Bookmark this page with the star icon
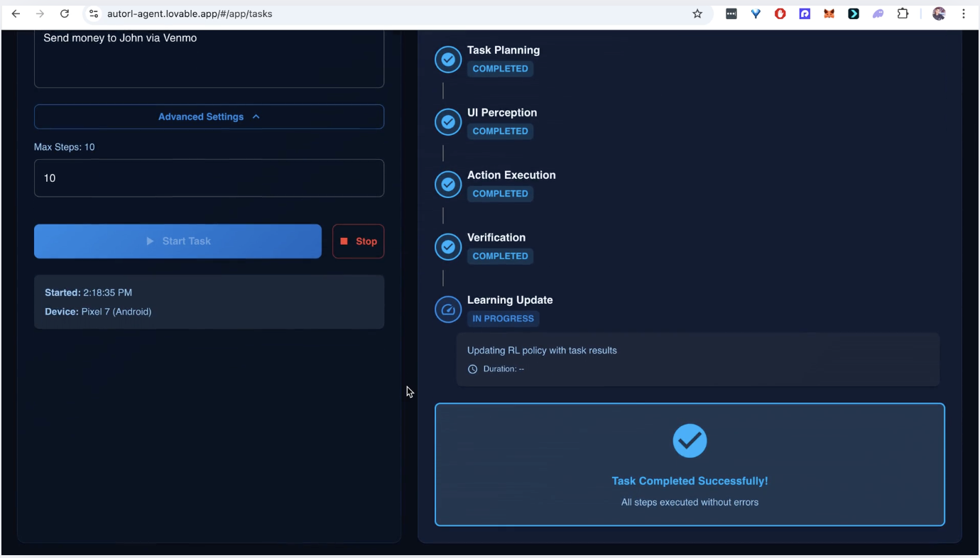 [697, 13]
